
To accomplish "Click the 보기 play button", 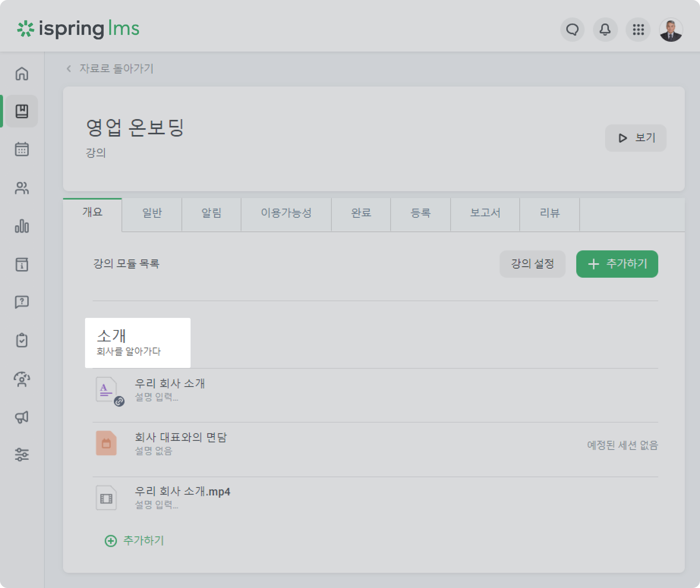I will (x=636, y=138).
